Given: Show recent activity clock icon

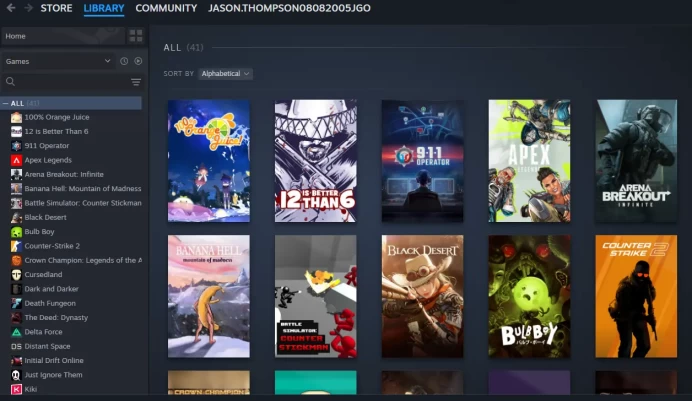Looking at the screenshot, I should pos(124,61).
